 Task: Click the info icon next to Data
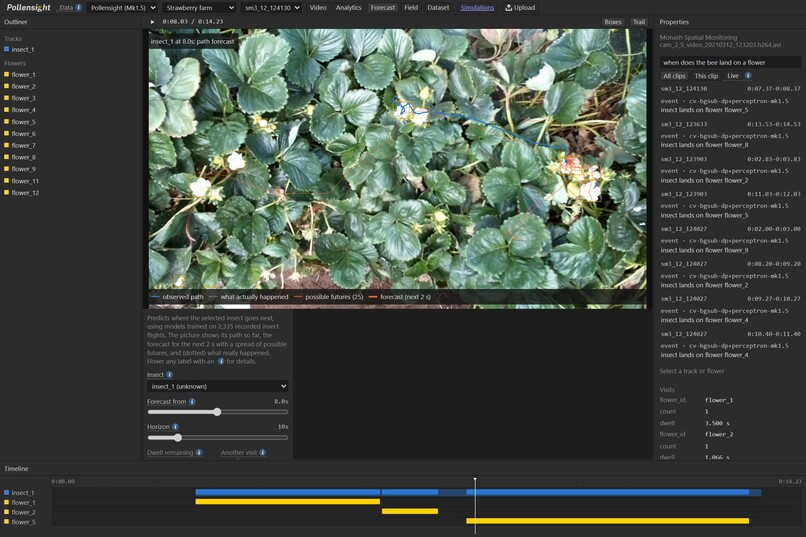coord(79,8)
